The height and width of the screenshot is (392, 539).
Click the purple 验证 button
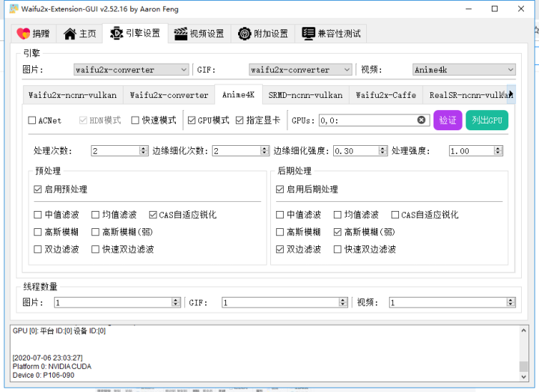[448, 120]
